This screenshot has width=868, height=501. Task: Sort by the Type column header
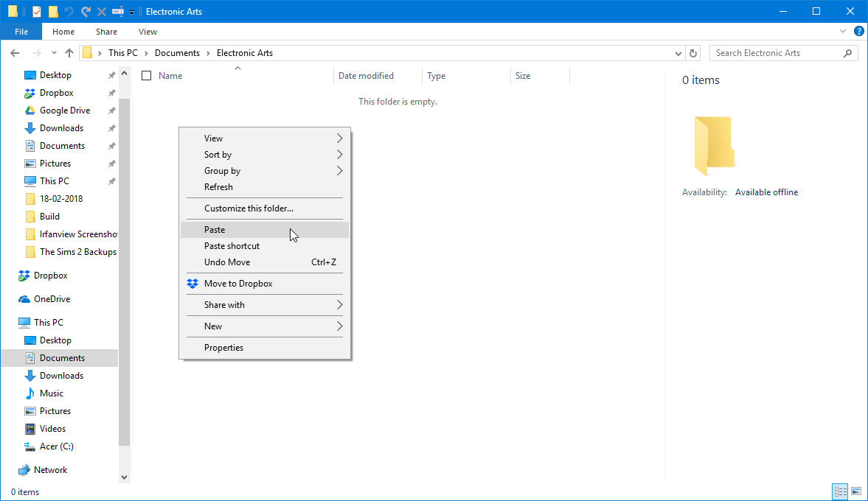(437, 76)
